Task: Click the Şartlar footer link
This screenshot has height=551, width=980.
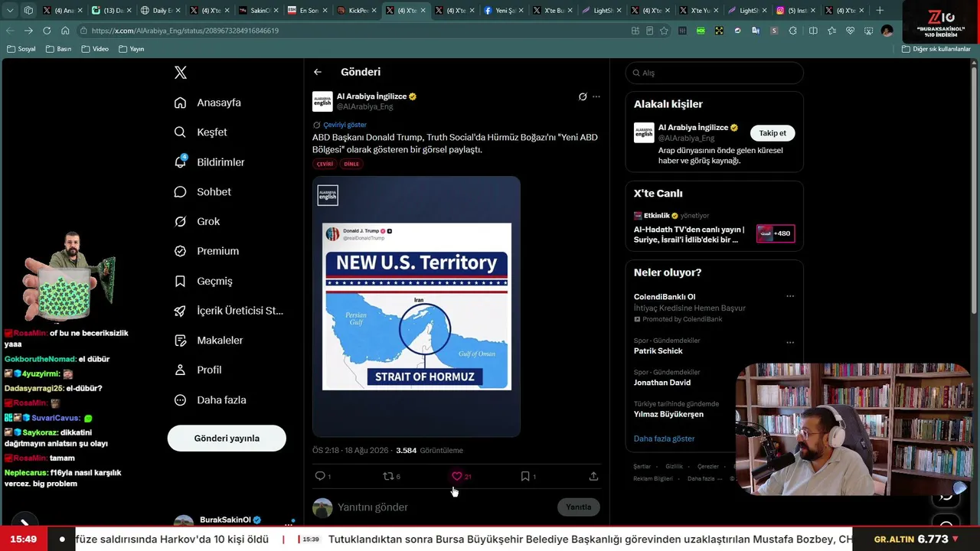Action: click(x=642, y=467)
